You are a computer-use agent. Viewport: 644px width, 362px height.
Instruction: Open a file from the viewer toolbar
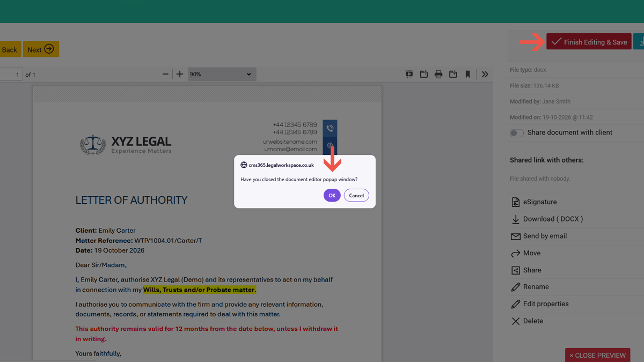tap(424, 74)
